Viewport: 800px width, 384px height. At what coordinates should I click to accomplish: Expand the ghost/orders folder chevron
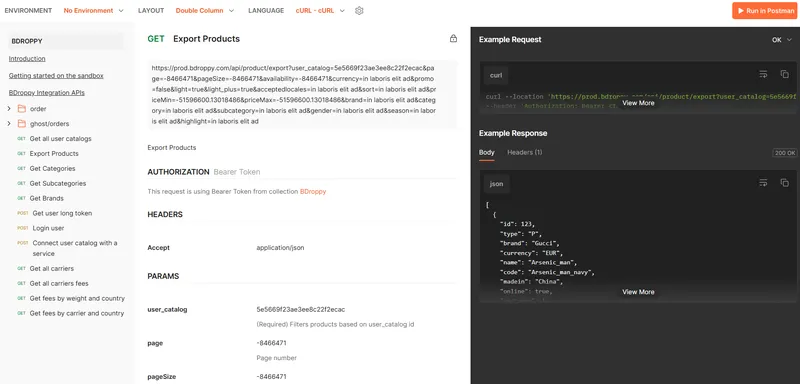point(9,123)
